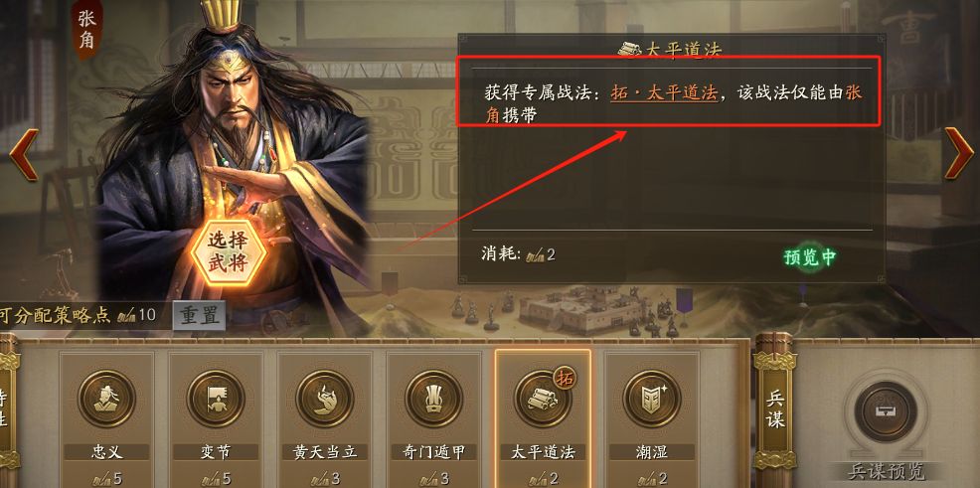Select the 忠义 trait icon

click(106, 399)
